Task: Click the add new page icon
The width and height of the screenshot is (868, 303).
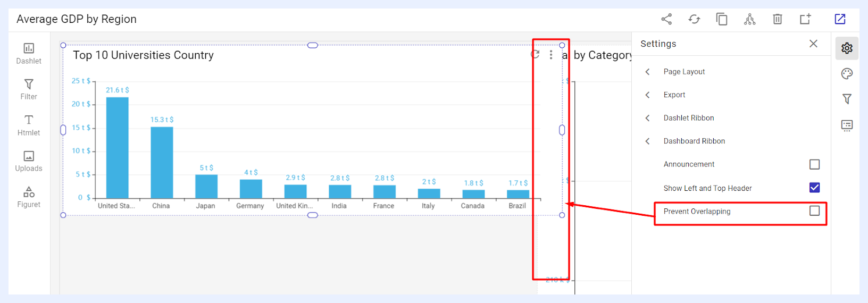Action: 805,19
